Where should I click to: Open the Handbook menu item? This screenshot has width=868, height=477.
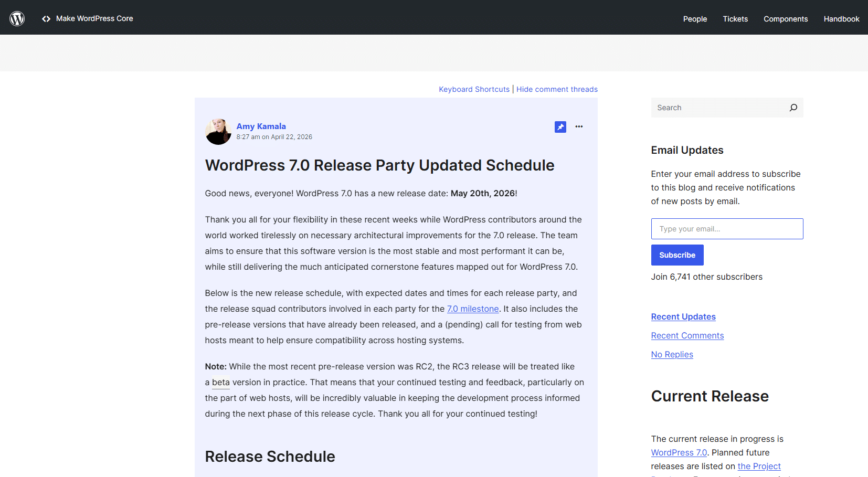point(841,19)
